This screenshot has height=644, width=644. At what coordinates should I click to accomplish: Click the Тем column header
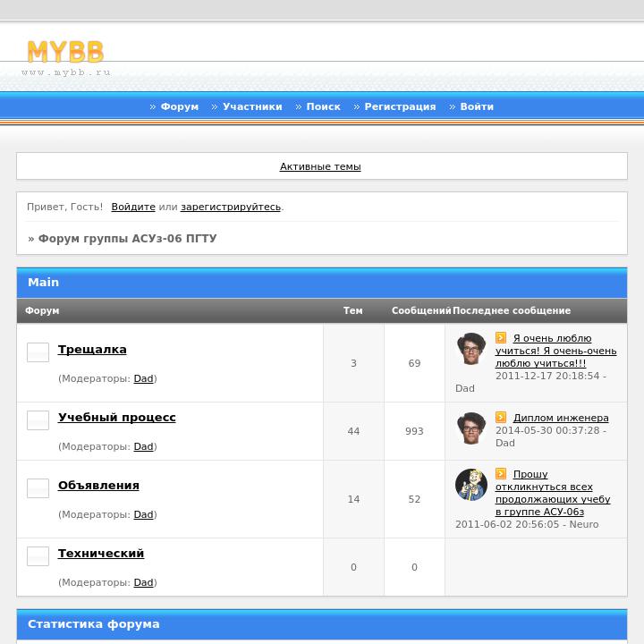pos(353,311)
